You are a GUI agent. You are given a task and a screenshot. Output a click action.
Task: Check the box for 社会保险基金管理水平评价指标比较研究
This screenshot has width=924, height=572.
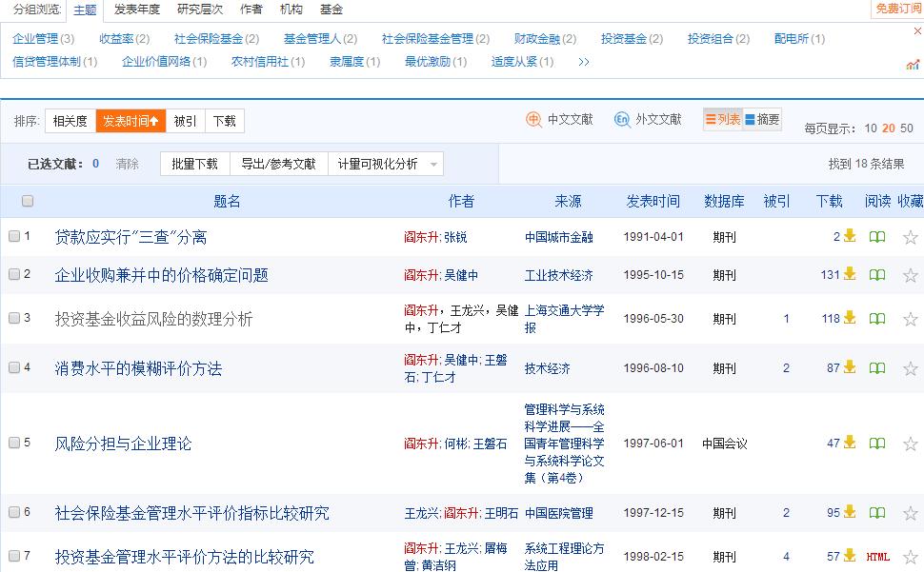[x=13, y=512]
